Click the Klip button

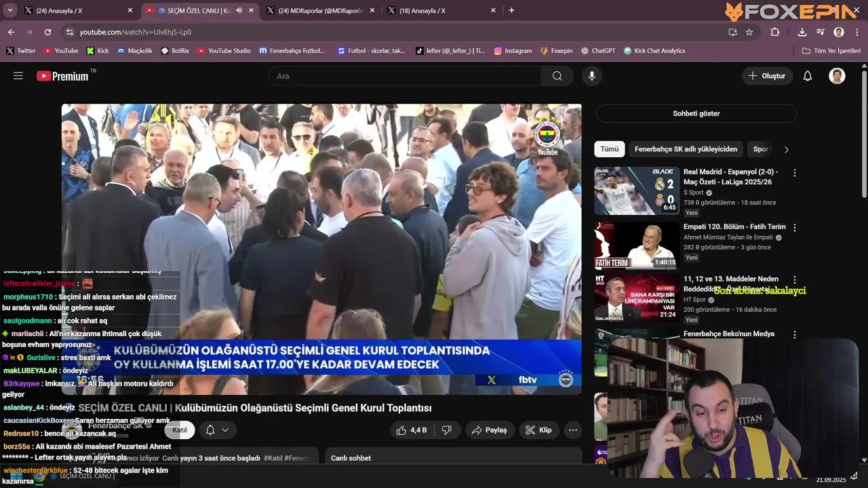(539, 430)
